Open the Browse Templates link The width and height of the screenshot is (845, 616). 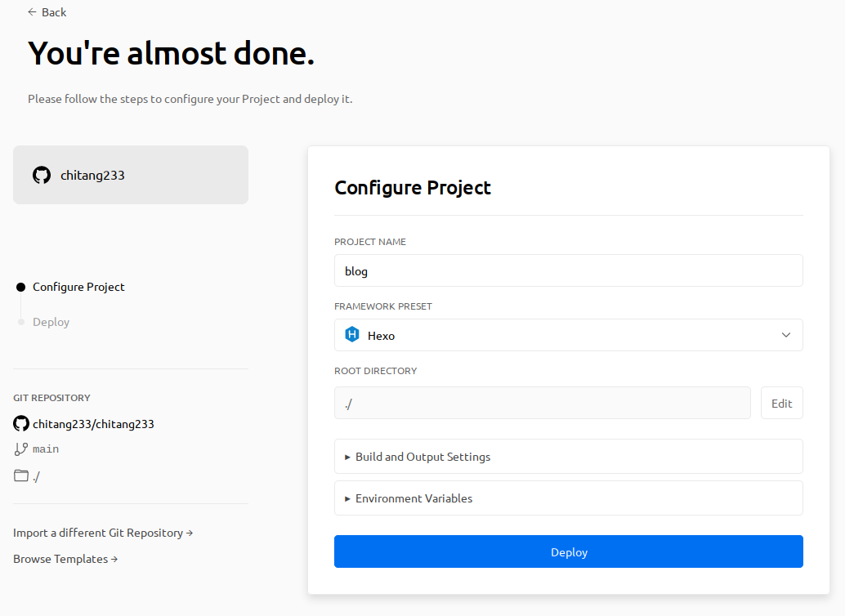click(65, 559)
